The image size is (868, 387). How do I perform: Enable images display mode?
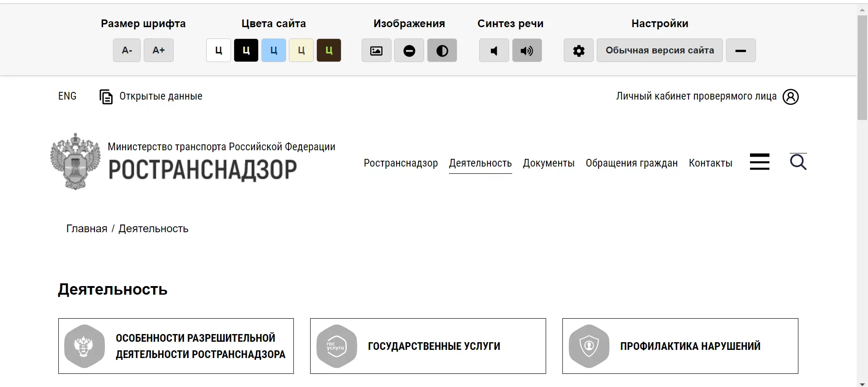[x=376, y=50]
